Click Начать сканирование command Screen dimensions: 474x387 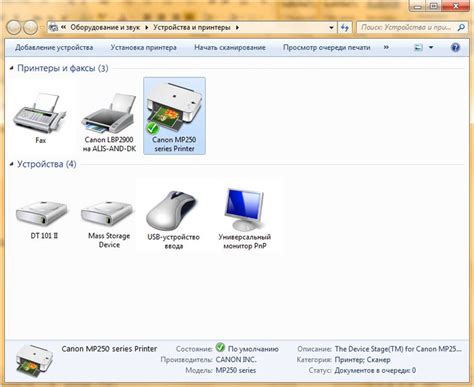coord(230,48)
